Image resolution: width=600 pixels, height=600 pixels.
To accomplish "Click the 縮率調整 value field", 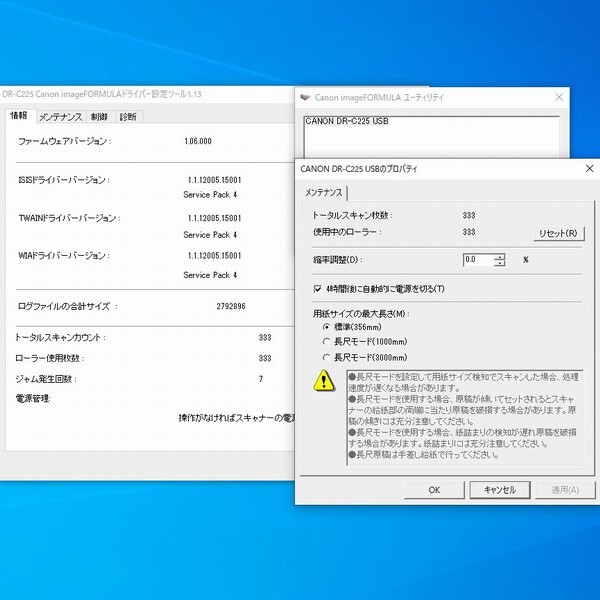I will click(478, 260).
